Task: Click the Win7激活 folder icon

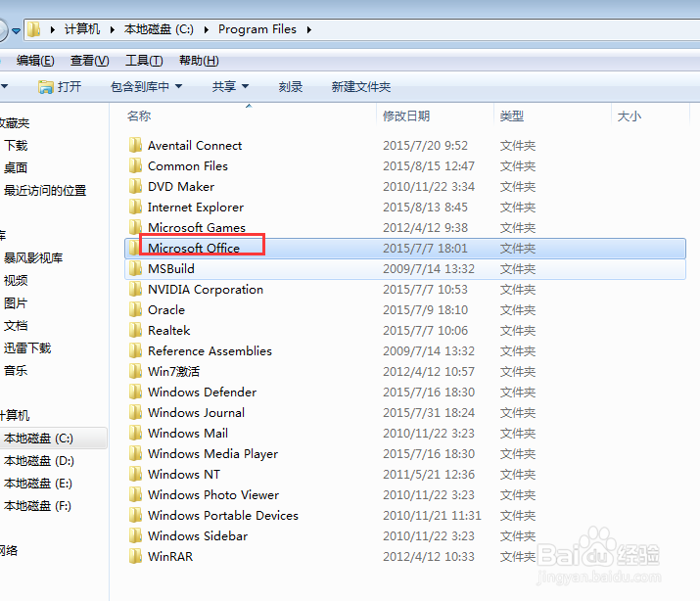Action: 135,371
